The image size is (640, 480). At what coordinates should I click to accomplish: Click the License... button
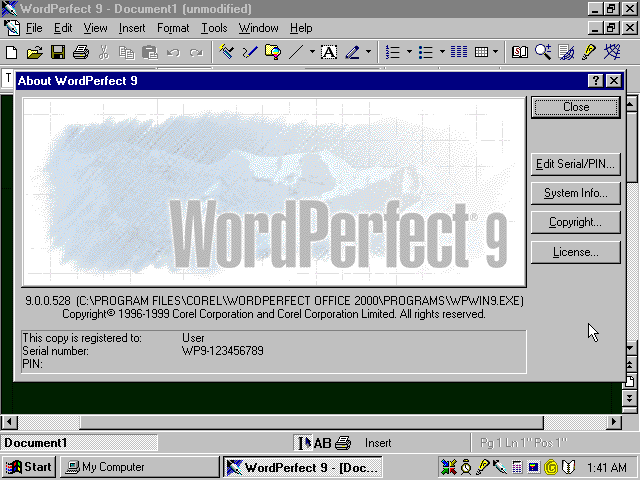point(576,252)
